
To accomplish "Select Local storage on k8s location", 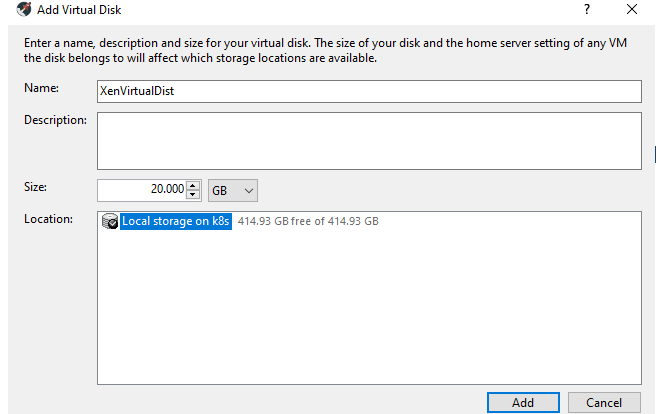I will 176,222.
